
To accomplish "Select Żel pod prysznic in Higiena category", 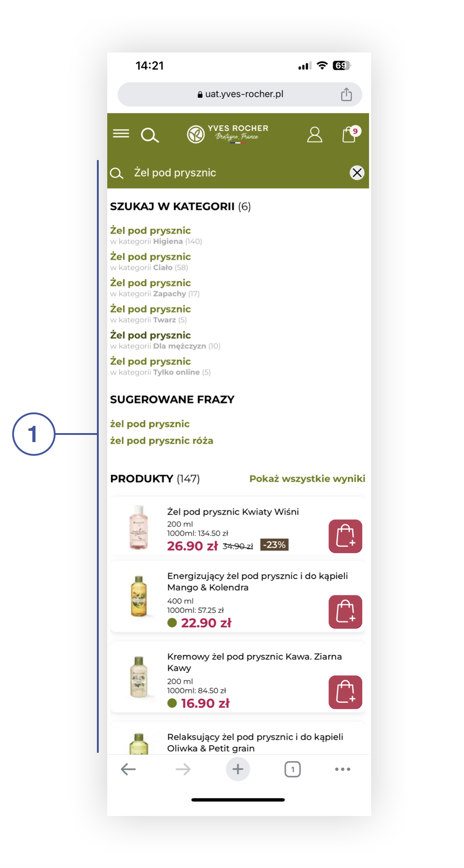I will tap(156, 235).
